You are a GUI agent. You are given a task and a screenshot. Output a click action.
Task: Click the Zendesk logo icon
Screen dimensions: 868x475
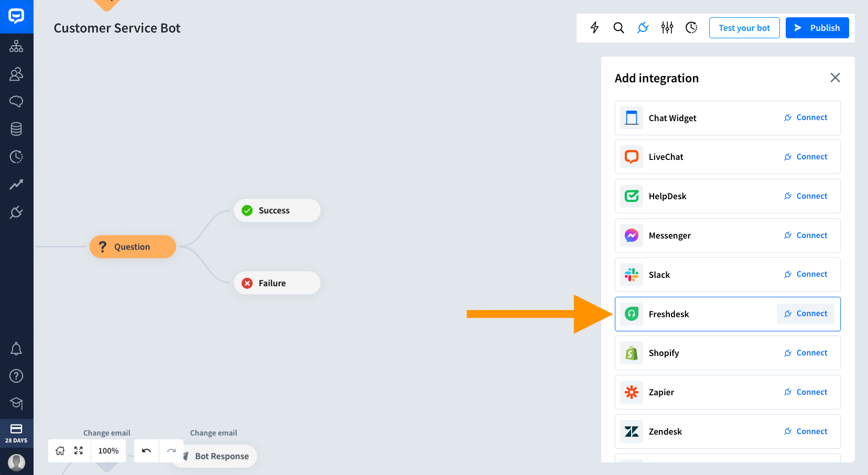pyautogui.click(x=632, y=431)
